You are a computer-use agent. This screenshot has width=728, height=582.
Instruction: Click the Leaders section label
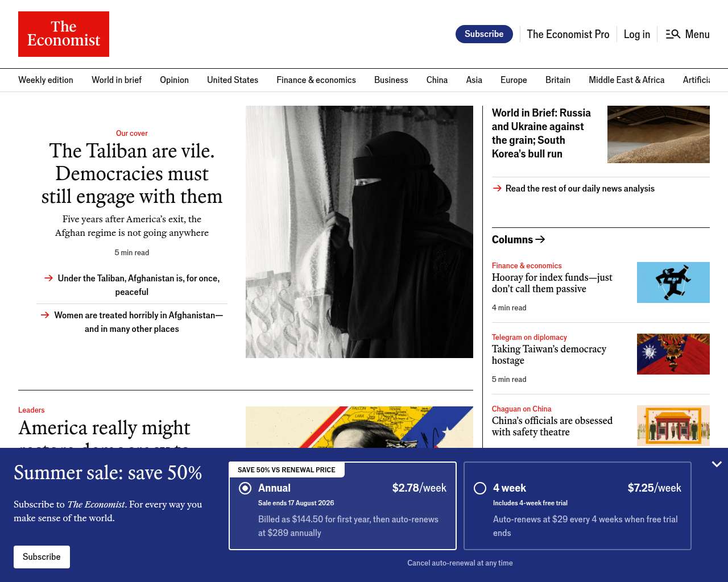click(31, 410)
